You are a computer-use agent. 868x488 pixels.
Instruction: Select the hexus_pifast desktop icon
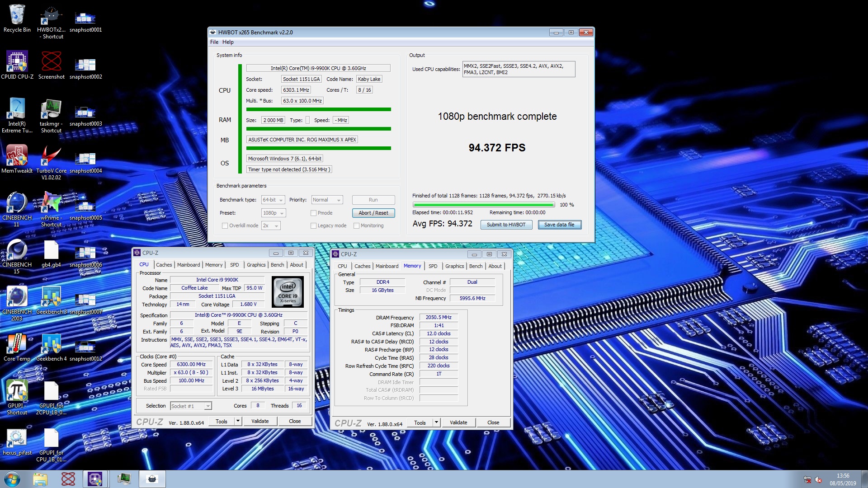point(17,442)
